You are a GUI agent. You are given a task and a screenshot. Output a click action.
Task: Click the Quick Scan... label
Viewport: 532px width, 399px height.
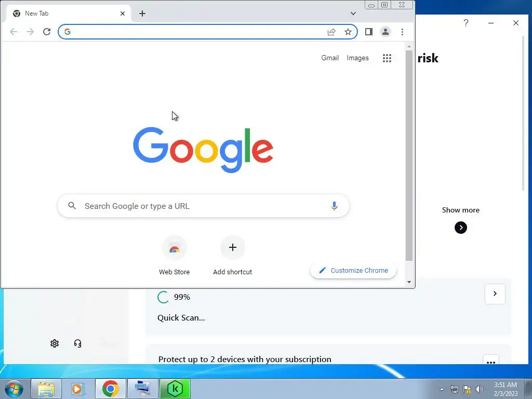[181, 318]
